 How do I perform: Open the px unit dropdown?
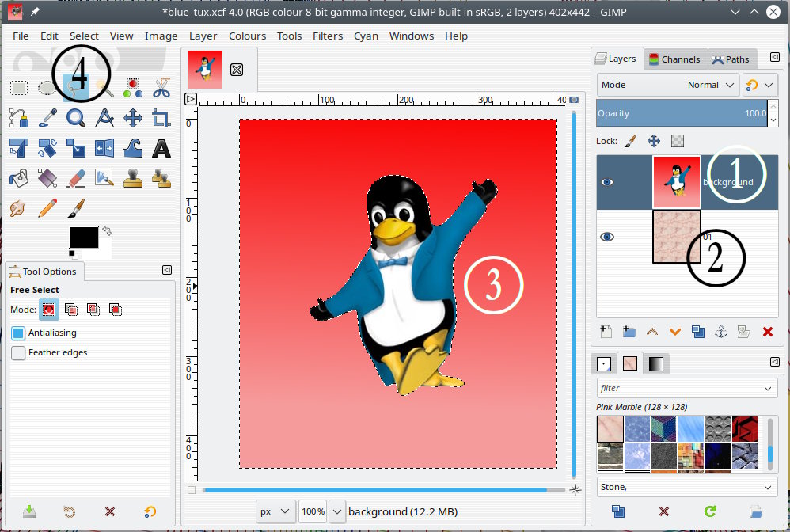tap(275, 511)
